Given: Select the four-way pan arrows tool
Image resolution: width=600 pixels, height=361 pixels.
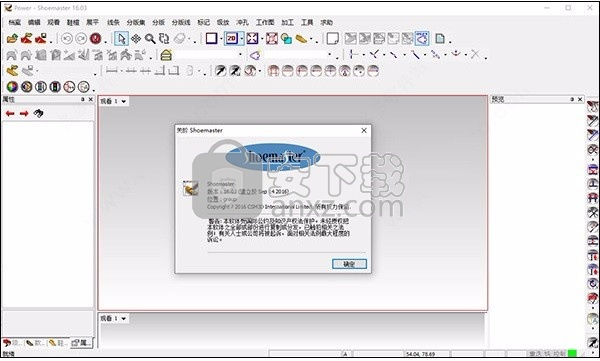Looking at the screenshot, I should pyautogui.click(x=136, y=39).
